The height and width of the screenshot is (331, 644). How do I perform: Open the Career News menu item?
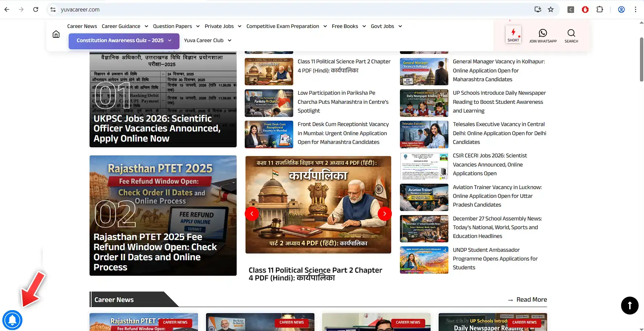pyautogui.click(x=82, y=26)
